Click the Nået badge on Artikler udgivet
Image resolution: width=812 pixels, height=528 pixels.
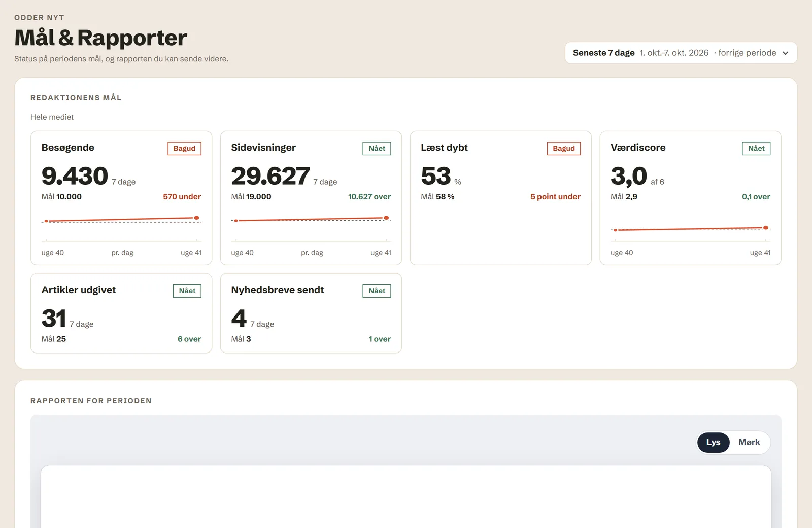[187, 291]
